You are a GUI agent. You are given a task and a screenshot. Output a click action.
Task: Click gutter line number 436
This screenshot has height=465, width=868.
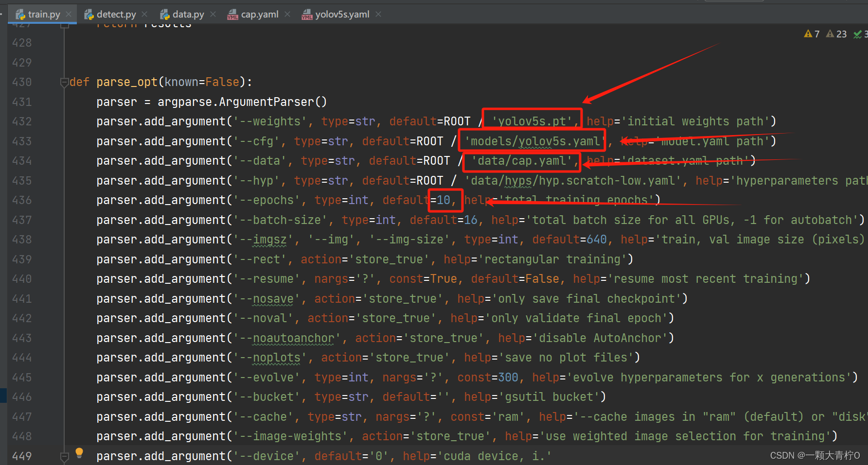point(22,200)
